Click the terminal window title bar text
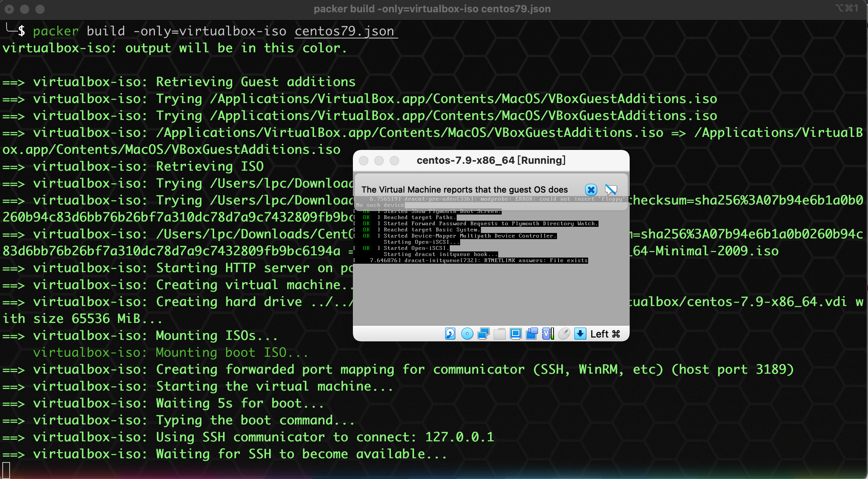This screenshot has width=868, height=479. click(432, 9)
